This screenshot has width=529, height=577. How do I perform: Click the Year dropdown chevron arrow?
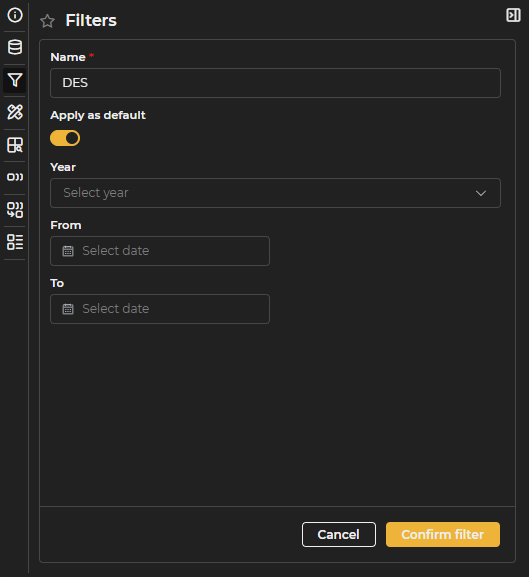pos(481,193)
